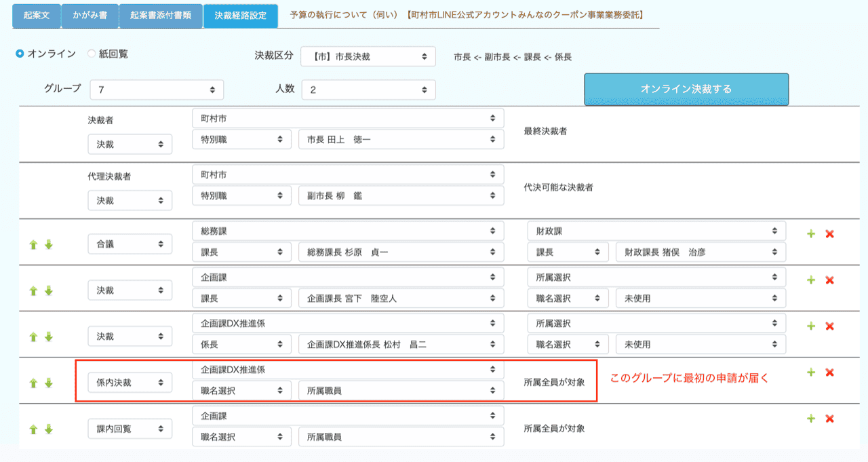Open the 財政課 department dropdown

click(x=656, y=231)
